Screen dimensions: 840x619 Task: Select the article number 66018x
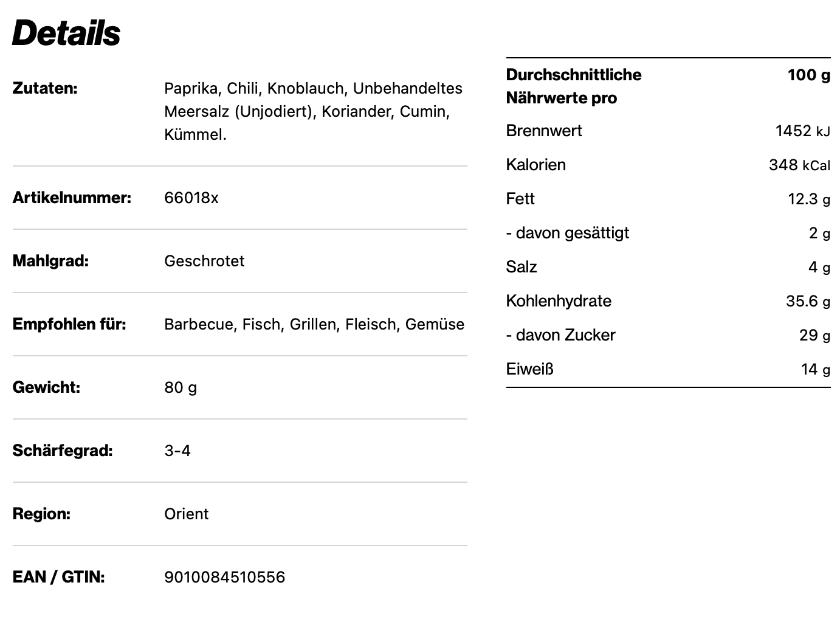tap(191, 198)
